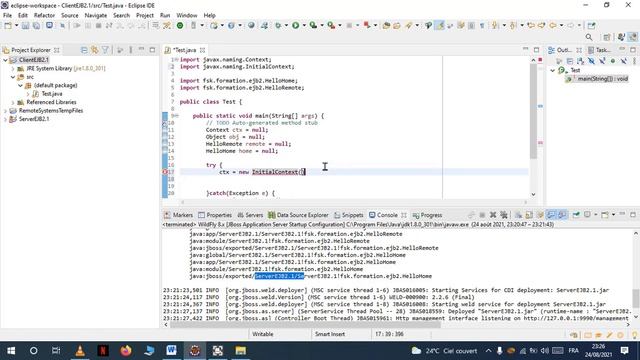This screenshot has height=360, width=640.
Task: Switch to the Servers tab
Action: (250, 215)
